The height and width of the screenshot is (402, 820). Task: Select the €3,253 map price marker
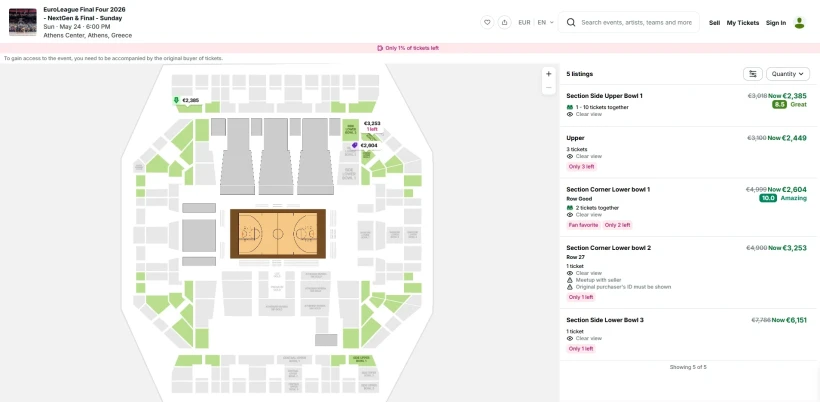pos(372,126)
